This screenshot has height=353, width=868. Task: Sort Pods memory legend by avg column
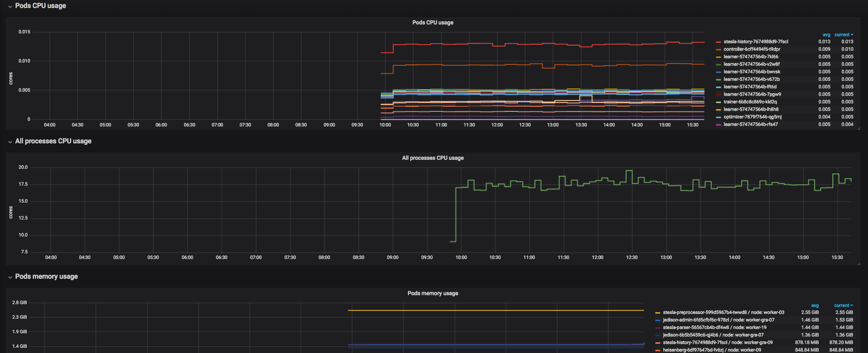(815, 306)
